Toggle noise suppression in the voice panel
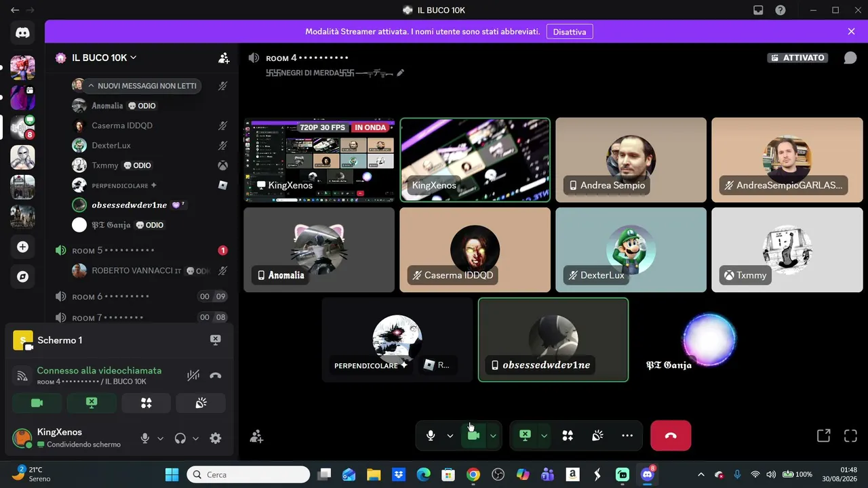 193,375
